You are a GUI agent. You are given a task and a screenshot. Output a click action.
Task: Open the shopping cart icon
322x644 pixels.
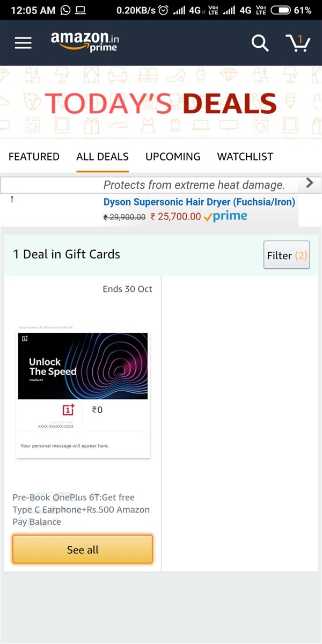298,43
